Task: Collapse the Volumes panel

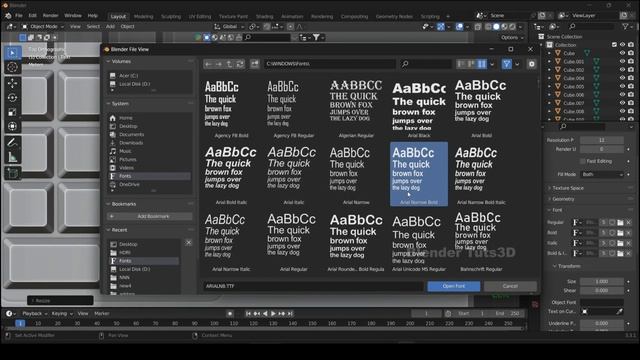Action: (x=121, y=61)
